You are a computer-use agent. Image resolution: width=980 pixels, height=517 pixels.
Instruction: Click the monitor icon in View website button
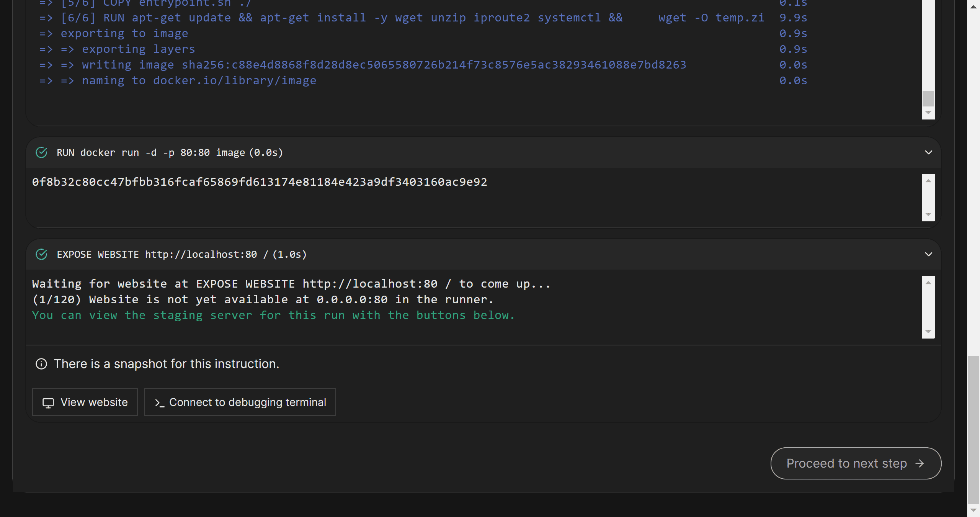point(48,402)
